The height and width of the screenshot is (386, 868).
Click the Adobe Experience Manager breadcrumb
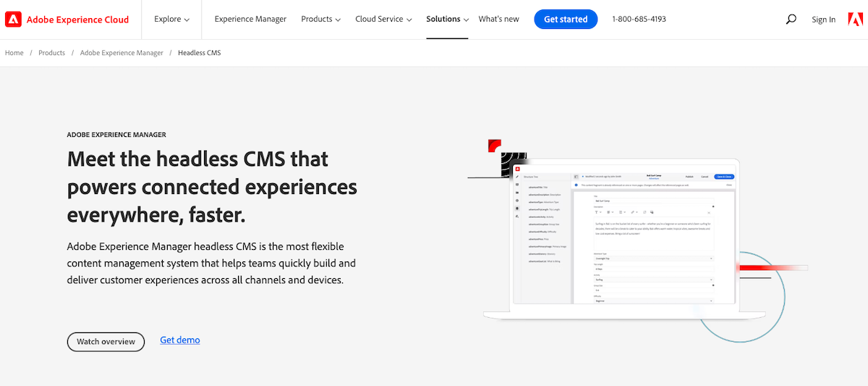point(122,53)
